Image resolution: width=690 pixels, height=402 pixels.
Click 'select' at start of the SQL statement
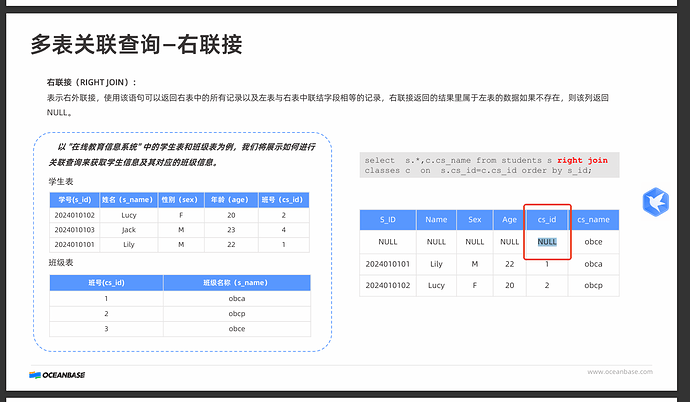[379, 161]
